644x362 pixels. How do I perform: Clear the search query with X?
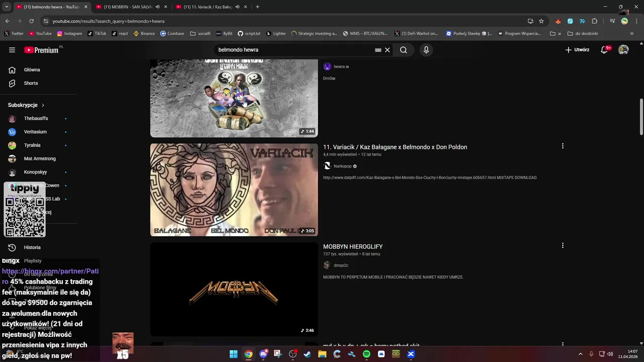pos(387,50)
